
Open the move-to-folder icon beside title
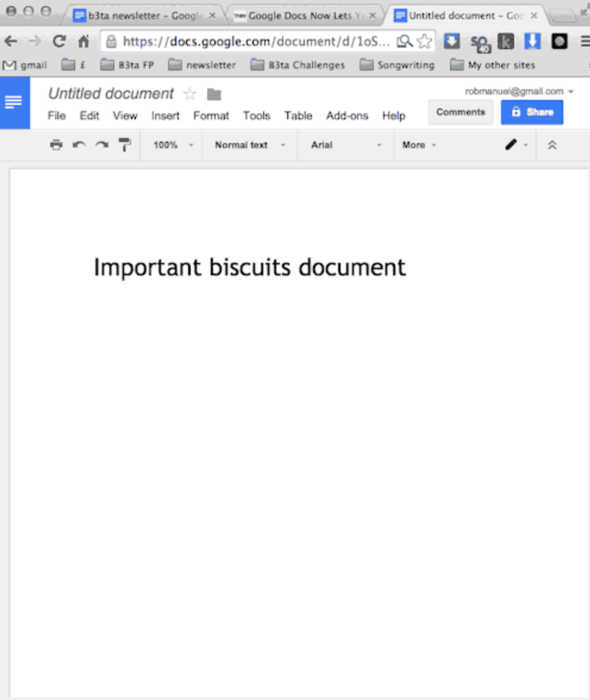(x=214, y=94)
